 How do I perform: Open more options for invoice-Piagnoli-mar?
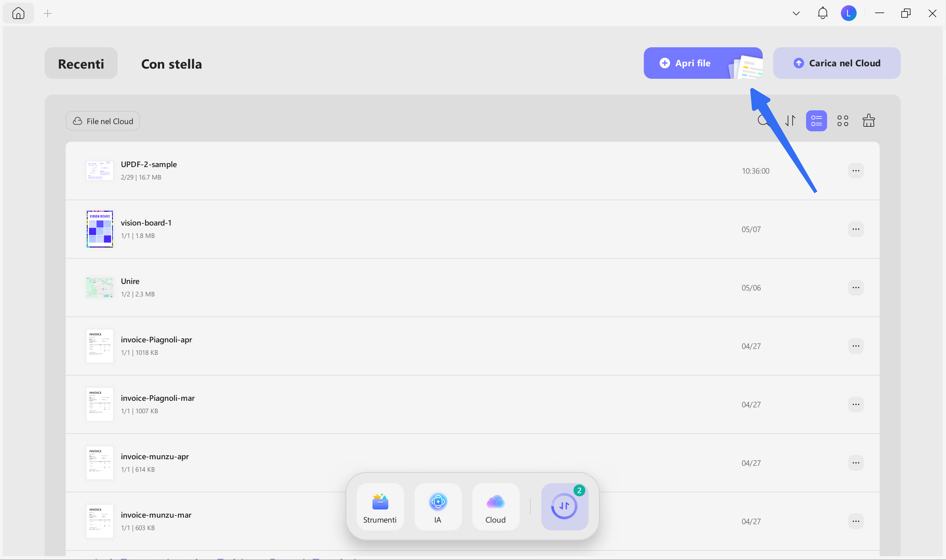[856, 404]
